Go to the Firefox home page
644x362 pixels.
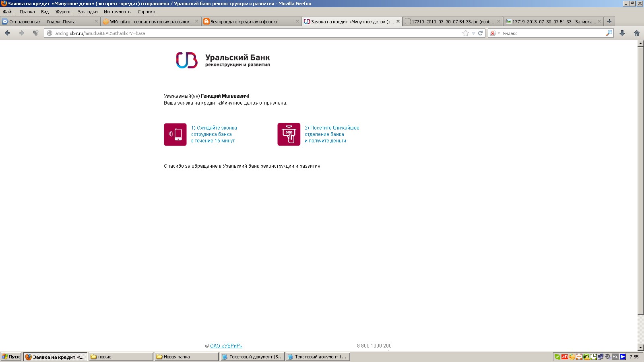click(x=637, y=33)
